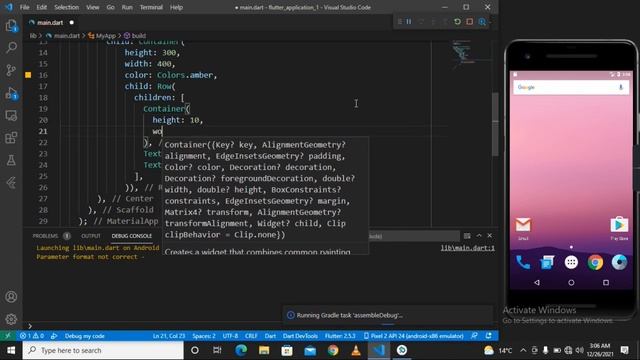Stop debugging with the red square icon

point(470,22)
